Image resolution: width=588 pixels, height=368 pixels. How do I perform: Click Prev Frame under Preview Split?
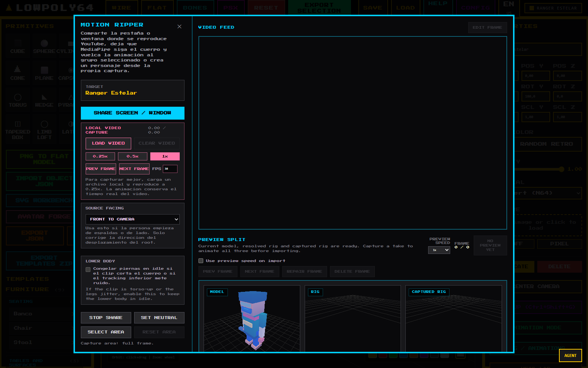pyautogui.click(x=218, y=272)
